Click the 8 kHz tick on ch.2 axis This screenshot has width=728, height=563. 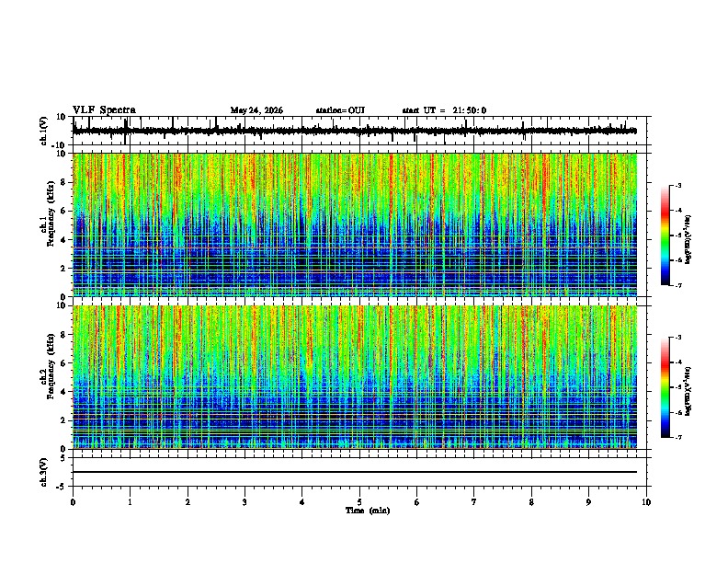(x=64, y=335)
